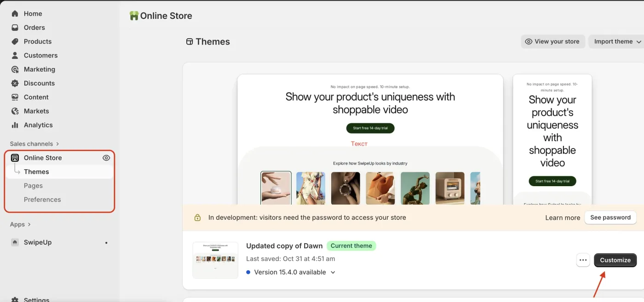
Task: Click the Dawn theme preview thumbnail
Action: (215, 260)
